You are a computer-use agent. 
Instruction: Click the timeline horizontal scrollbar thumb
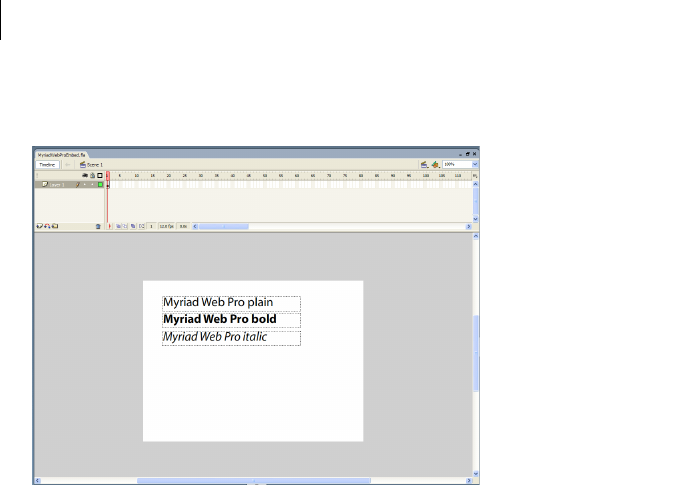[224, 226]
